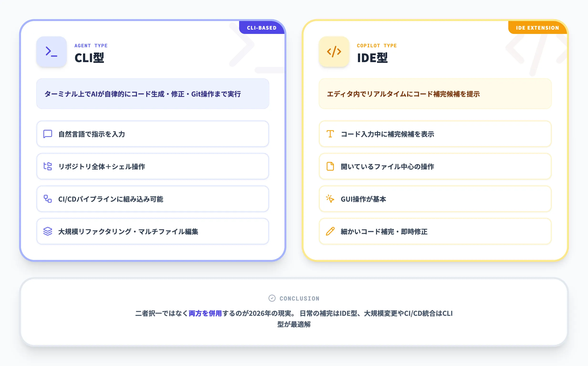The height and width of the screenshot is (366, 588).
Task: Click the speech bubble icon beside 自然言語で指示を入力
Action: (48, 134)
